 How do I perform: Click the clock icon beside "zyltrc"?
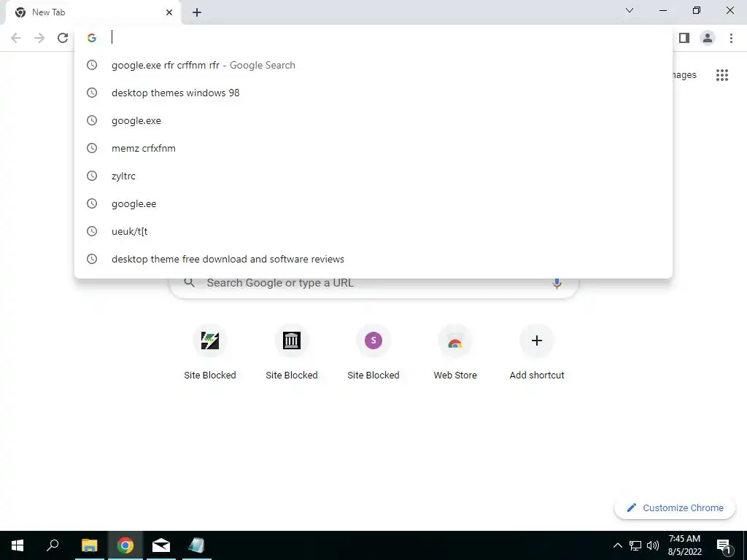(92, 176)
